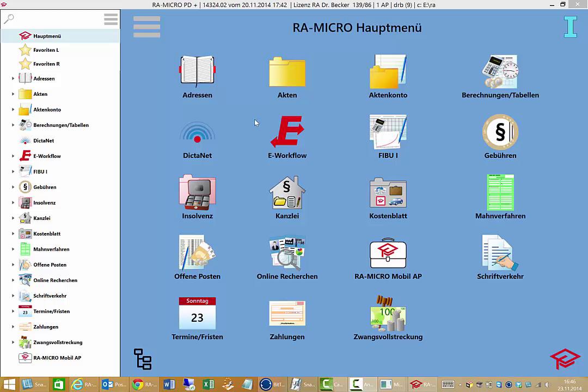Screen dimensions: 588x392
Task: Open the Mahnverfahren green form icon
Action: click(500, 193)
